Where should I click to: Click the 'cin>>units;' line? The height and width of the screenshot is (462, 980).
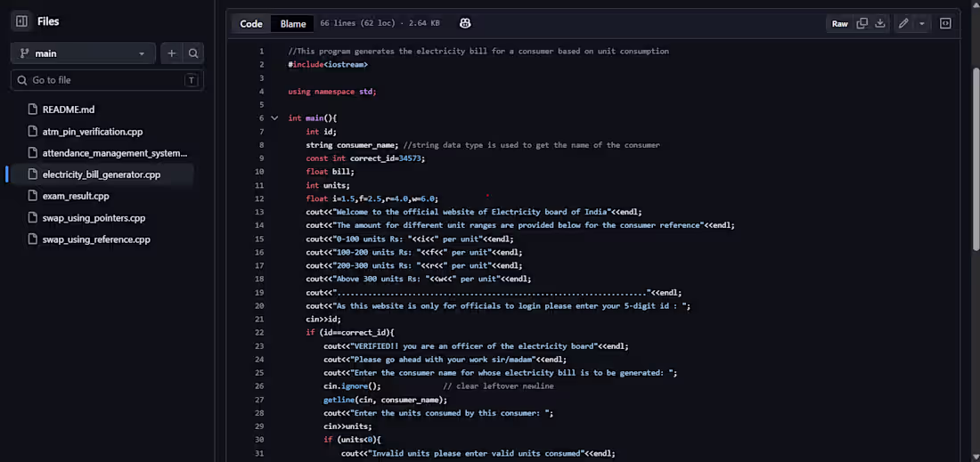(x=347, y=427)
